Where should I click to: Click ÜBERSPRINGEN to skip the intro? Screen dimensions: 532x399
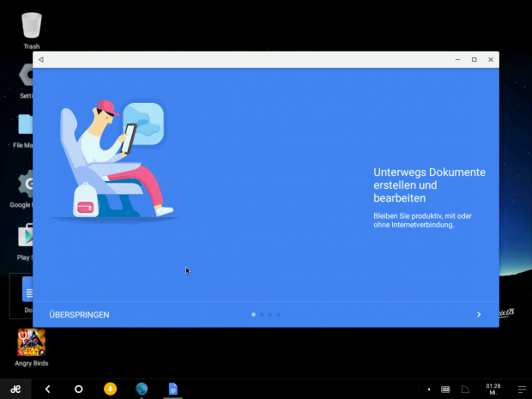(x=79, y=315)
